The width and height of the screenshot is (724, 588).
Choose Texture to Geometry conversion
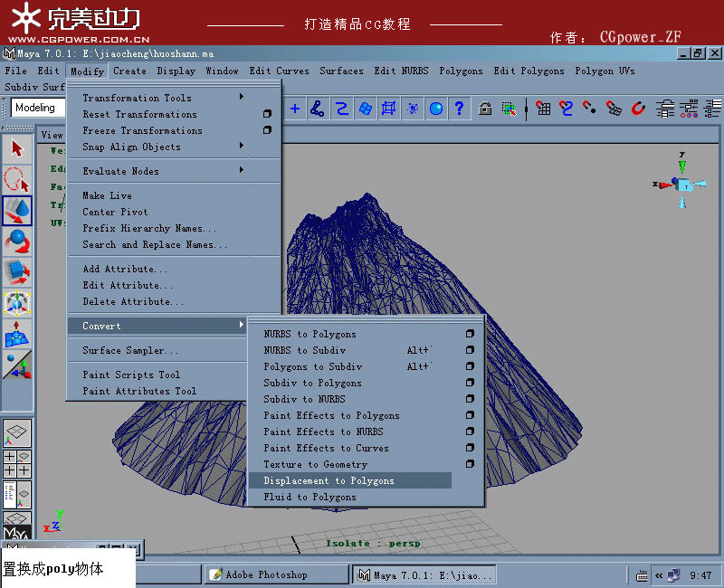click(x=310, y=464)
